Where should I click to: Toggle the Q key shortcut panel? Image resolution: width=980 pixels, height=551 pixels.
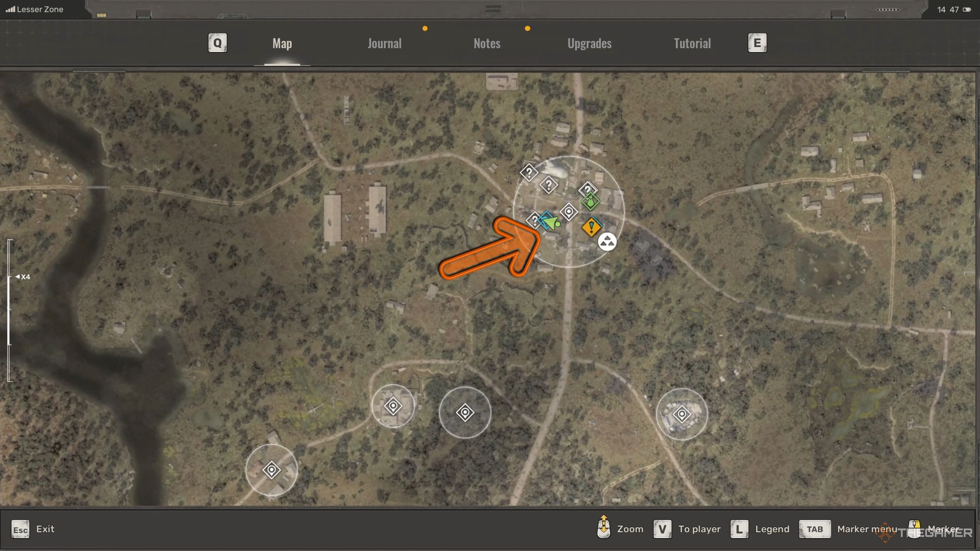[217, 42]
